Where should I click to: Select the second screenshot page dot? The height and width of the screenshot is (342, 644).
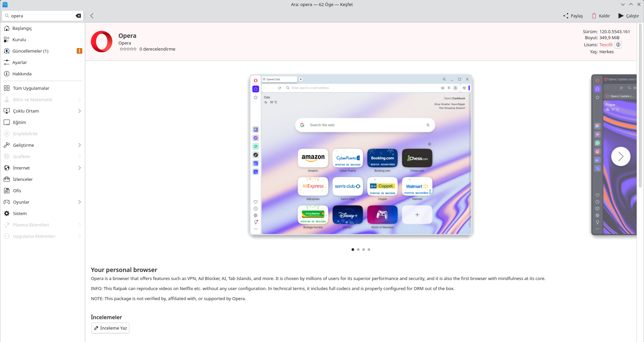(x=358, y=250)
